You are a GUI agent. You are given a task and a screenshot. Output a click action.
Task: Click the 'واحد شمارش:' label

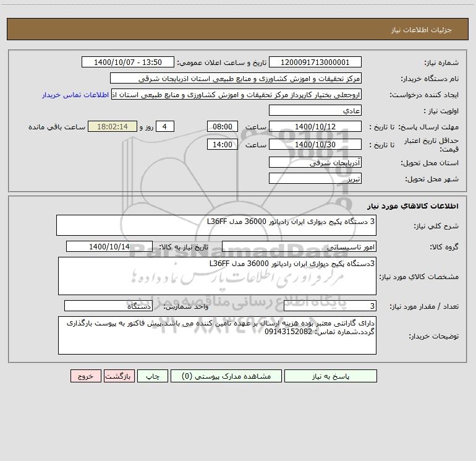[x=186, y=307]
